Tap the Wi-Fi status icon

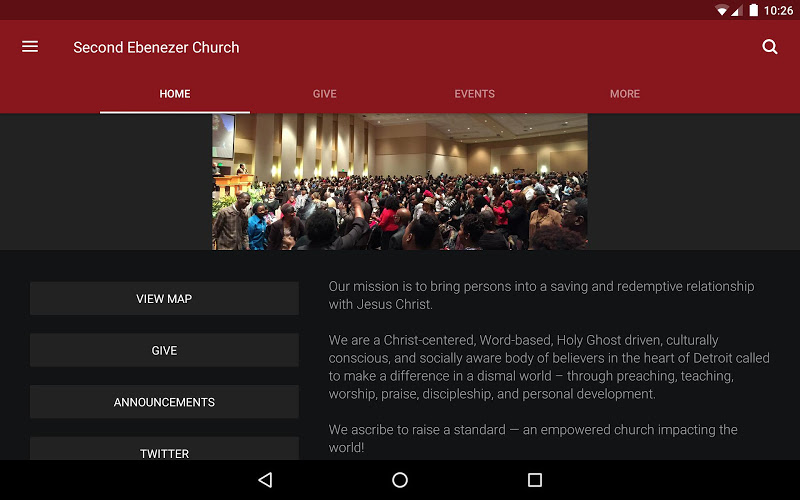[721, 10]
